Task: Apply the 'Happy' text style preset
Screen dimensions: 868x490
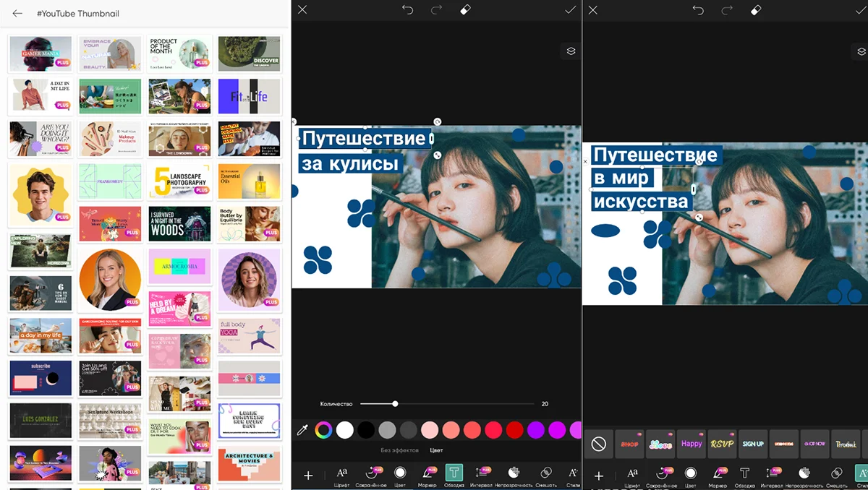Action: 692,444
